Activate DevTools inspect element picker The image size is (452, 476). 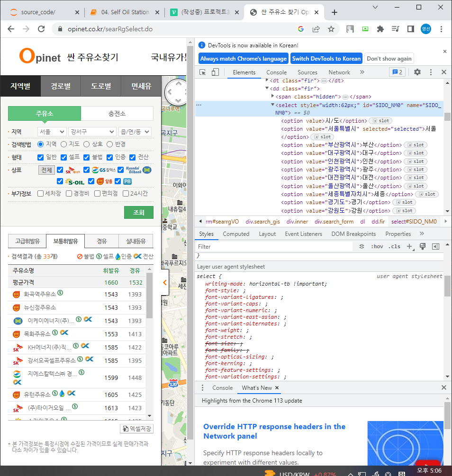[203, 72]
